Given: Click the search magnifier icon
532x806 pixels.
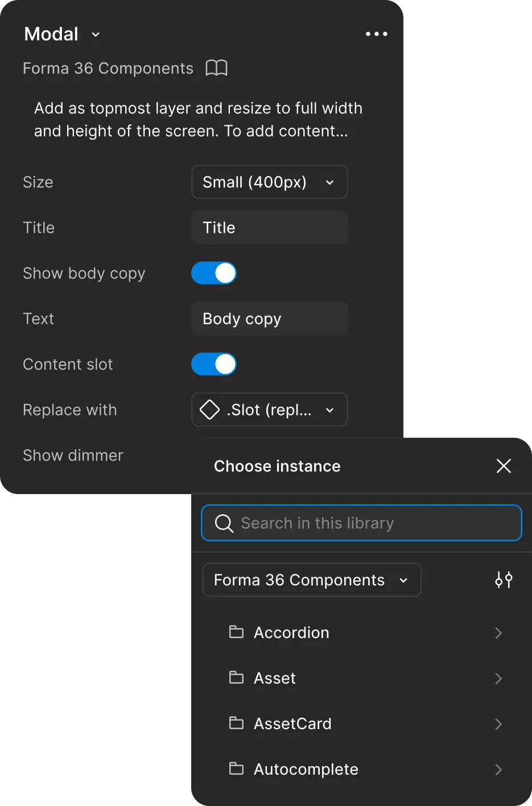Looking at the screenshot, I should click(224, 523).
